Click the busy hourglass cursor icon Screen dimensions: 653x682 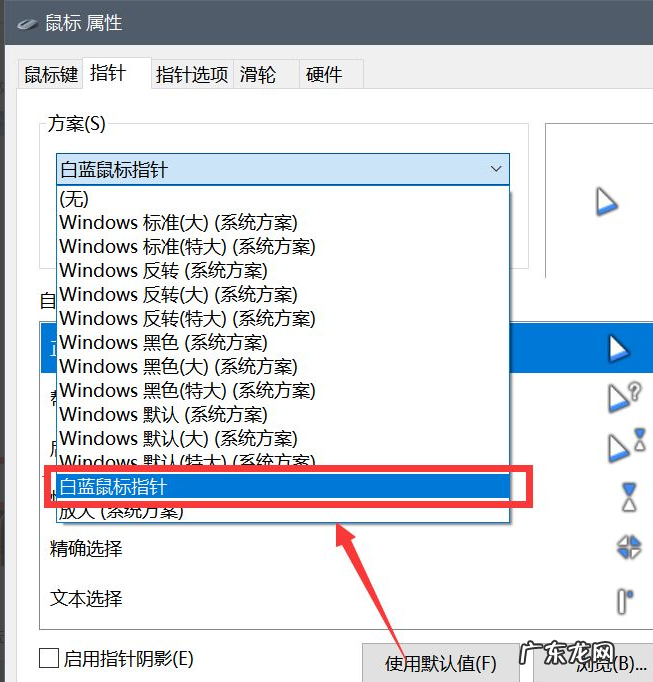point(629,497)
